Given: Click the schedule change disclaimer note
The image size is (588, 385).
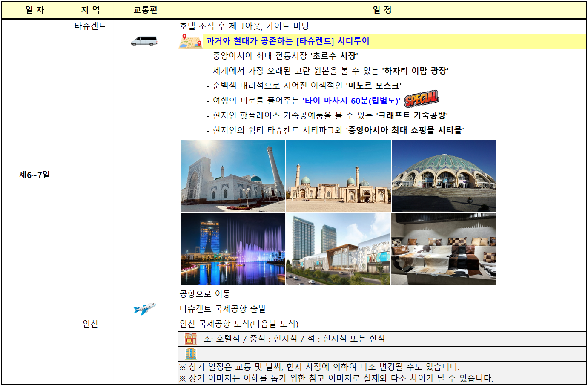Looking at the screenshot, I should 319,367.
